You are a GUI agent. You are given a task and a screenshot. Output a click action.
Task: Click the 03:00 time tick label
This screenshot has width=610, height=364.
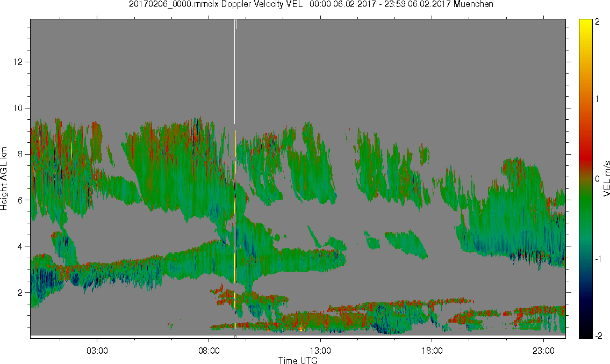tap(97, 351)
